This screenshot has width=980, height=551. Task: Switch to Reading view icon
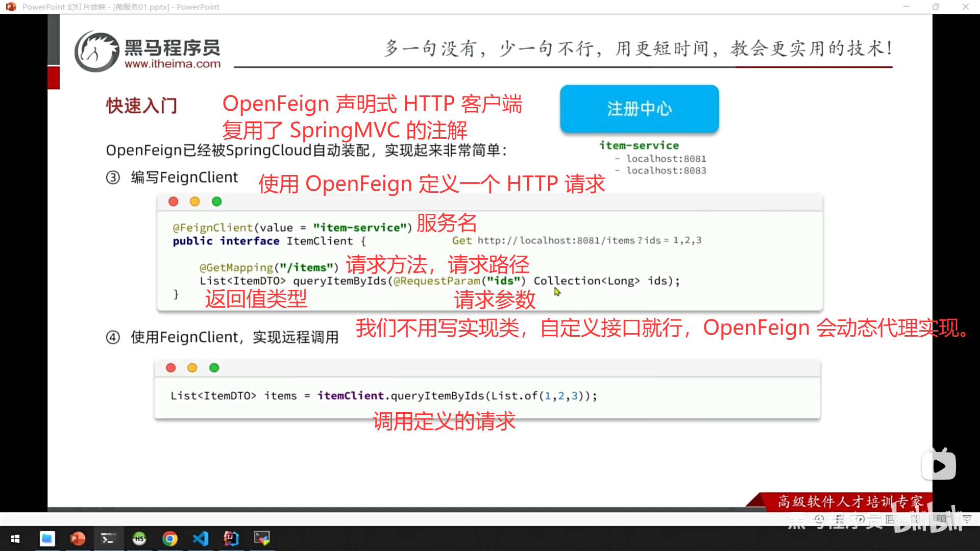pos(942,519)
